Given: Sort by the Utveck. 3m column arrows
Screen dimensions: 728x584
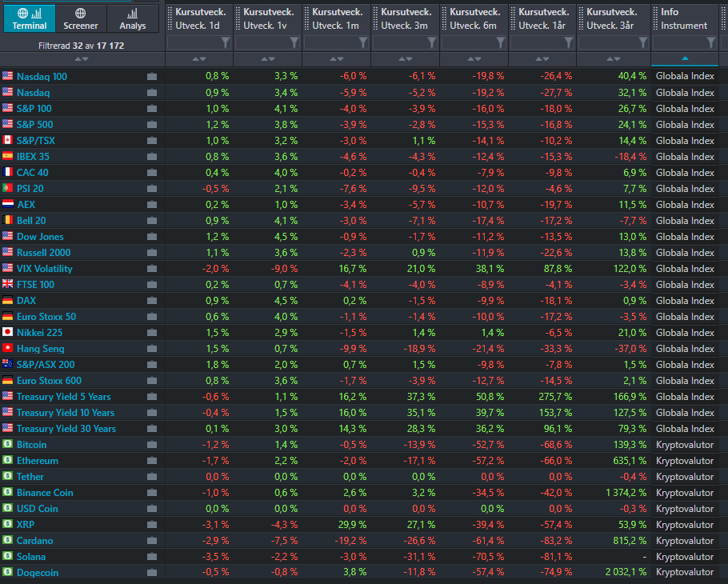Looking at the screenshot, I should pyautogui.click(x=406, y=59).
